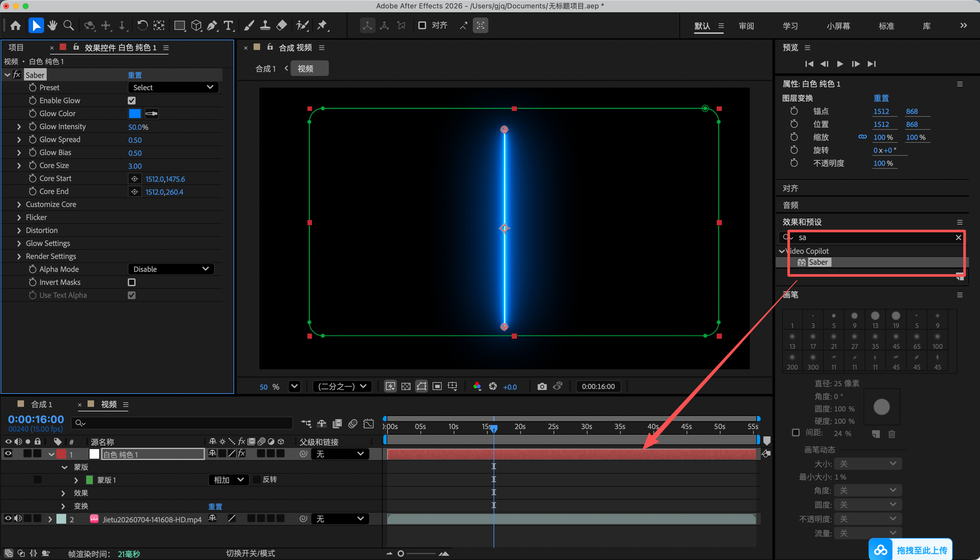Open Preset Select dropdown
Image resolution: width=980 pixels, height=560 pixels.
click(x=173, y=88)
